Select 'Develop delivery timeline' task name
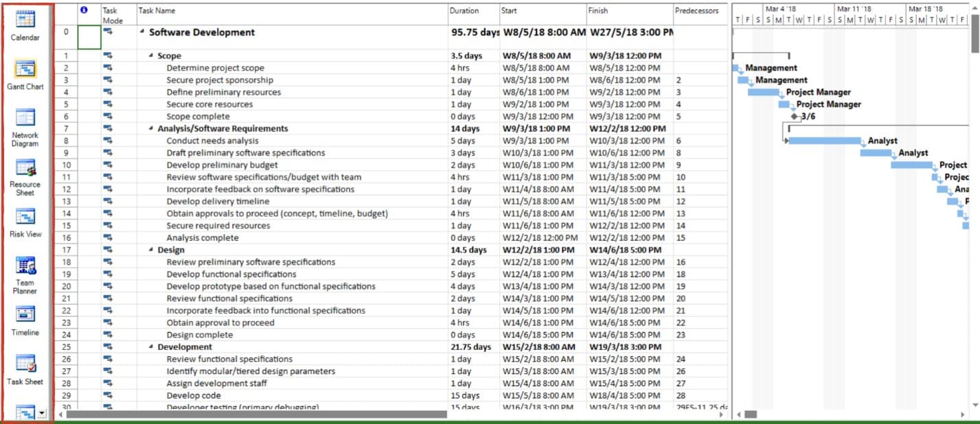 click(x=218, y=202)
